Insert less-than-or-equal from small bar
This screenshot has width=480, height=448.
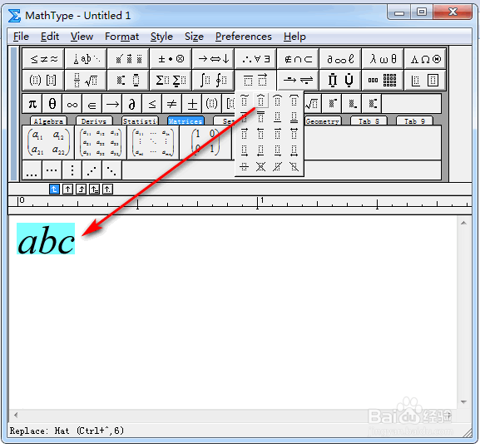click(152, 104)
